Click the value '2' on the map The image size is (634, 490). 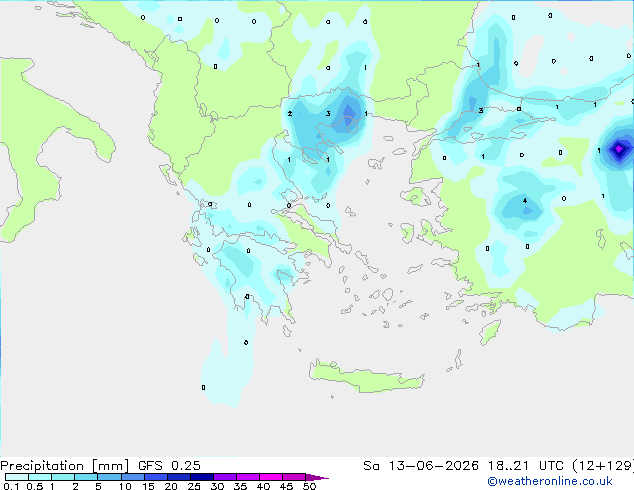(290, 114)
